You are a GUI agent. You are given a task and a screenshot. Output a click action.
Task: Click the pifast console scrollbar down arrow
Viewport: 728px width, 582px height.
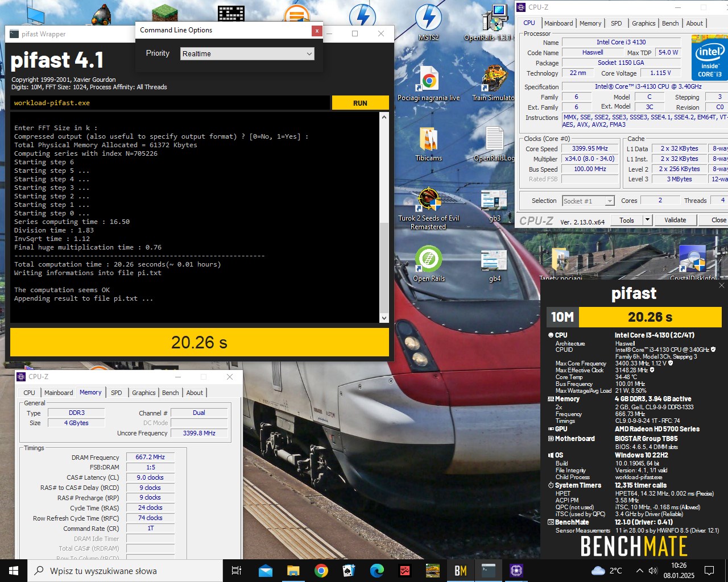click(384, 318)
